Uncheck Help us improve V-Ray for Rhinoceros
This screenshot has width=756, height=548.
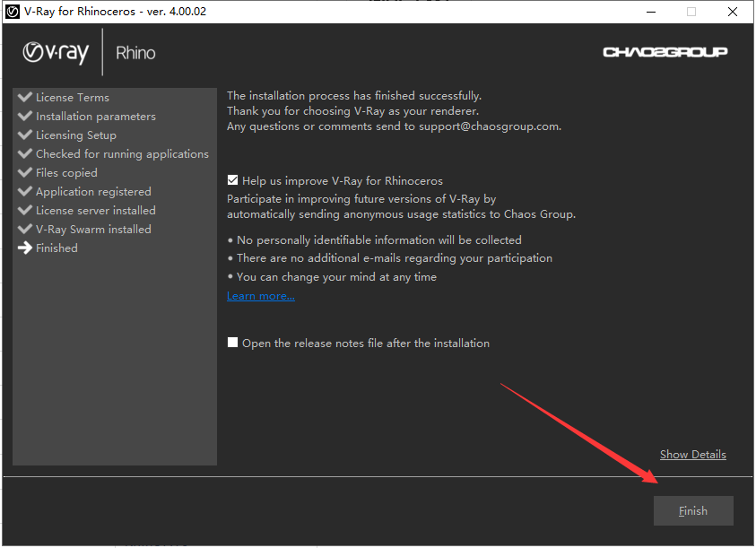coord(232,180)
